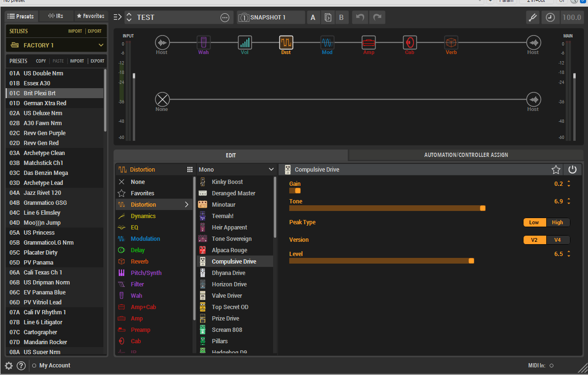Open the wrench preferences icon
Screen dimensions: 588x375
click(533, 18)
